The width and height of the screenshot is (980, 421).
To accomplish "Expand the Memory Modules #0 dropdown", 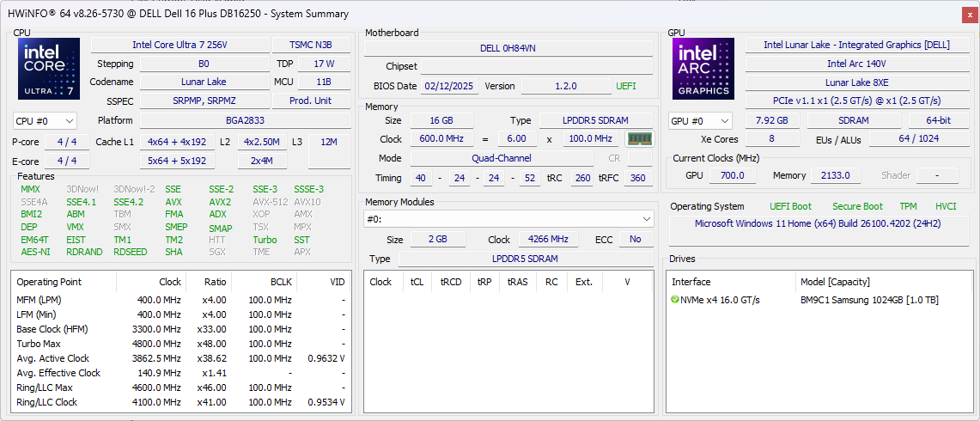I will [508, 220].
